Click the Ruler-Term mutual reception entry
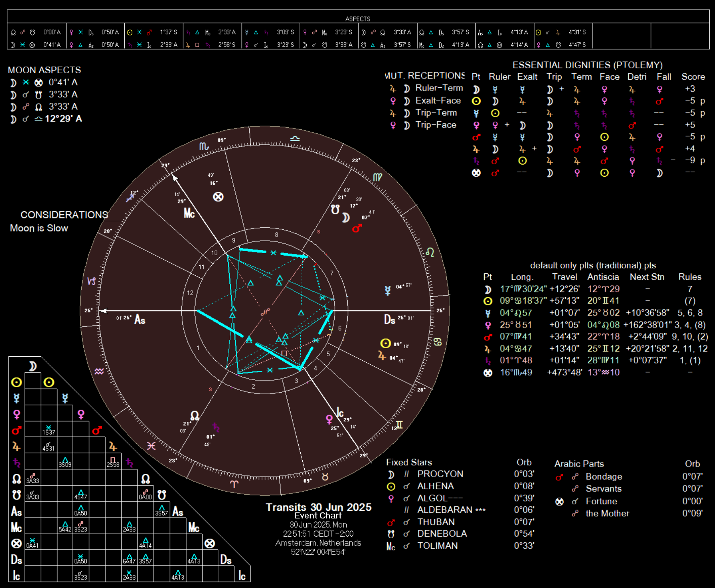The height and width of the screenshot is (588, 715). (439, 88)
